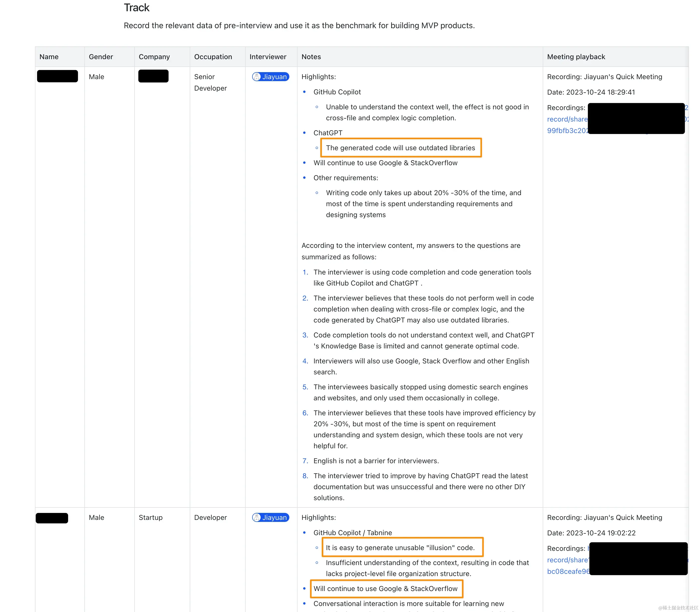Click the highlighted unusable "illusion" code note
Screen dimensions: 700x612
coord(400,548)
